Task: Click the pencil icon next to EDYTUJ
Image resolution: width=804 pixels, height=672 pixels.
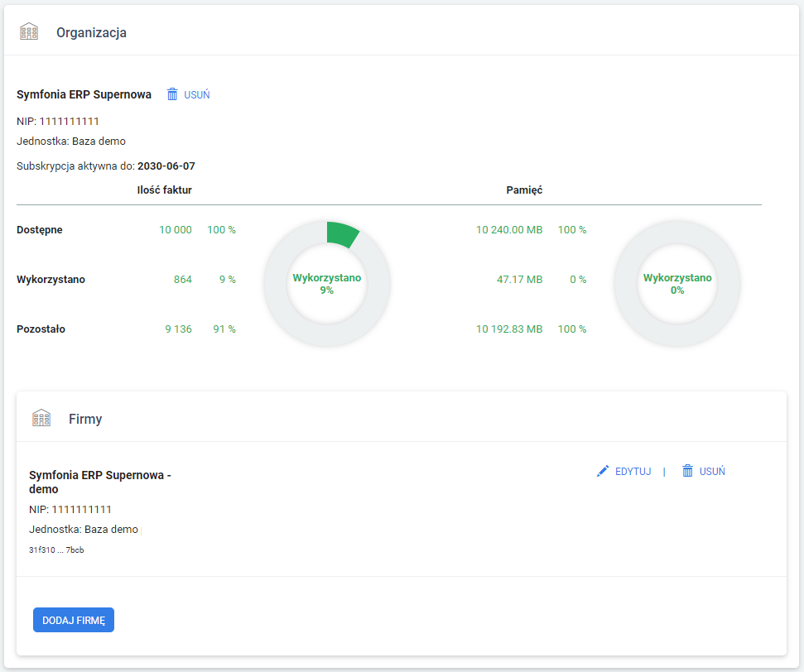Action: click(603, 471)
